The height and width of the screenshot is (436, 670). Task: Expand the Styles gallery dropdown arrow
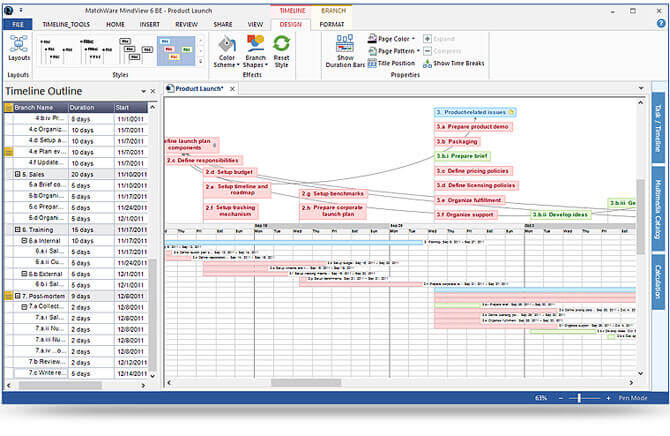201,61
